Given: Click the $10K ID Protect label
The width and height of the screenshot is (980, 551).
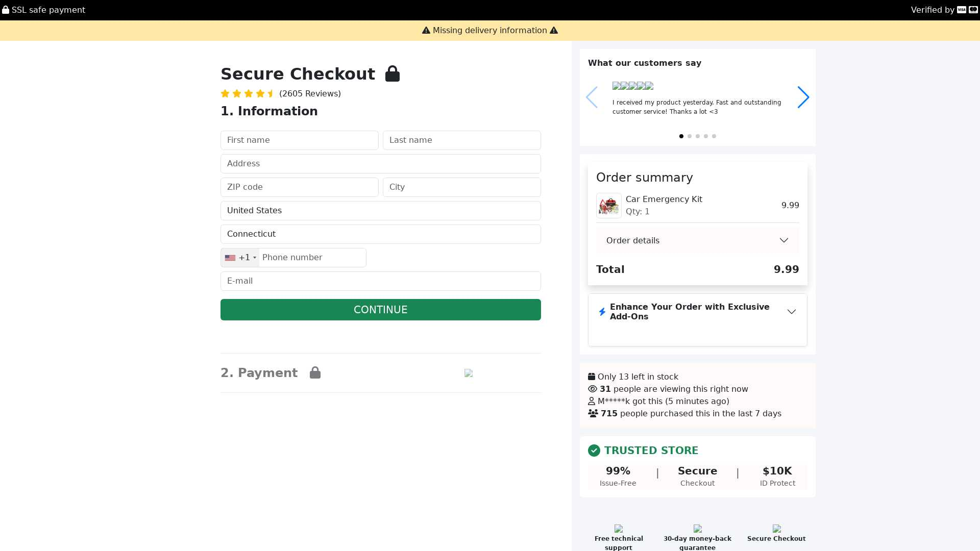Looking at the screenshot, I should pos(777,477).
